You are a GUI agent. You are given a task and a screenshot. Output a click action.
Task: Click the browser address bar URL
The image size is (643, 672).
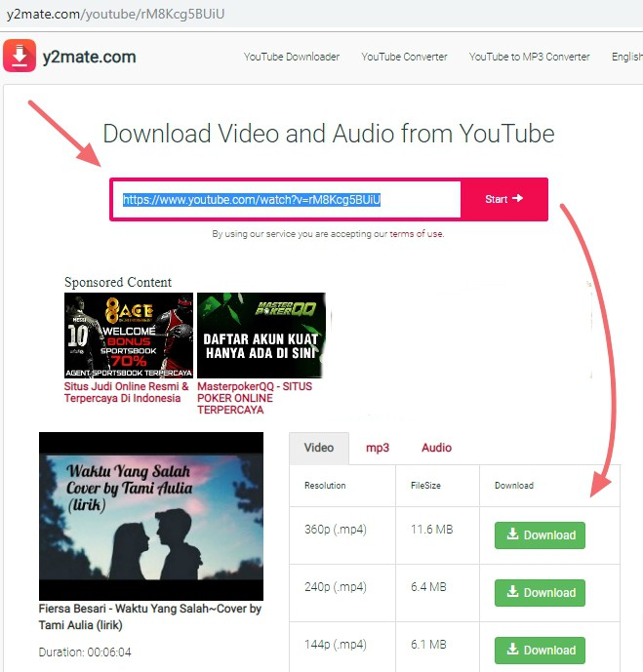coord(116,15)
